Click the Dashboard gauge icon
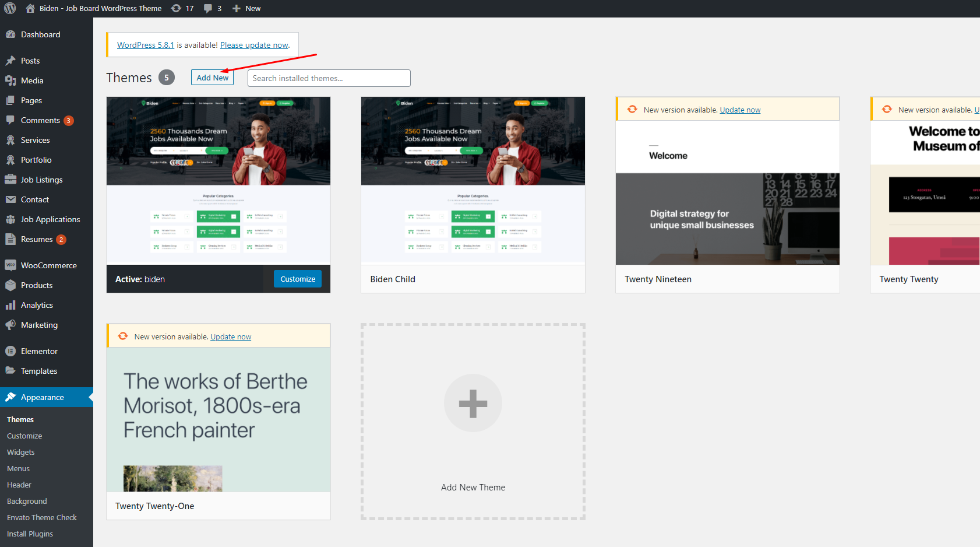 point(10,34)
